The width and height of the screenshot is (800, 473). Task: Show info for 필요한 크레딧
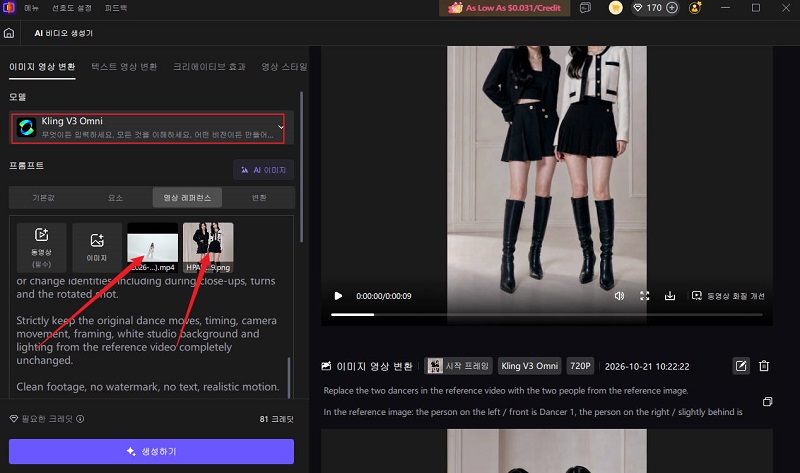(x=80, y=419)
